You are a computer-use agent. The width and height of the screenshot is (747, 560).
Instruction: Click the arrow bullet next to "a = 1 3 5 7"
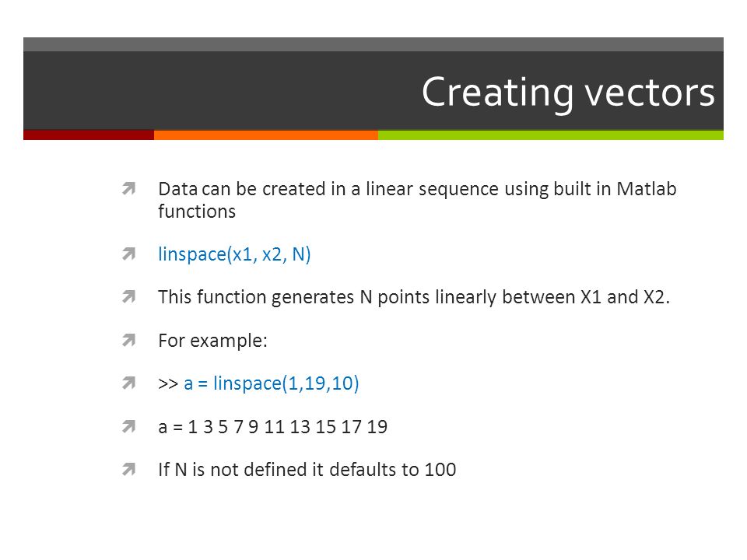(x=128, y=426)
